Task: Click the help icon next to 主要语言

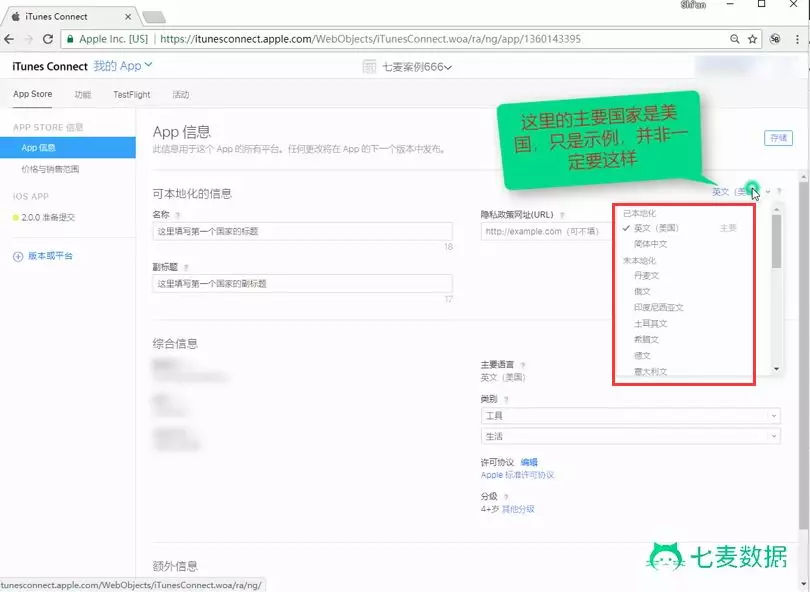Action: [x=523, y=365]
